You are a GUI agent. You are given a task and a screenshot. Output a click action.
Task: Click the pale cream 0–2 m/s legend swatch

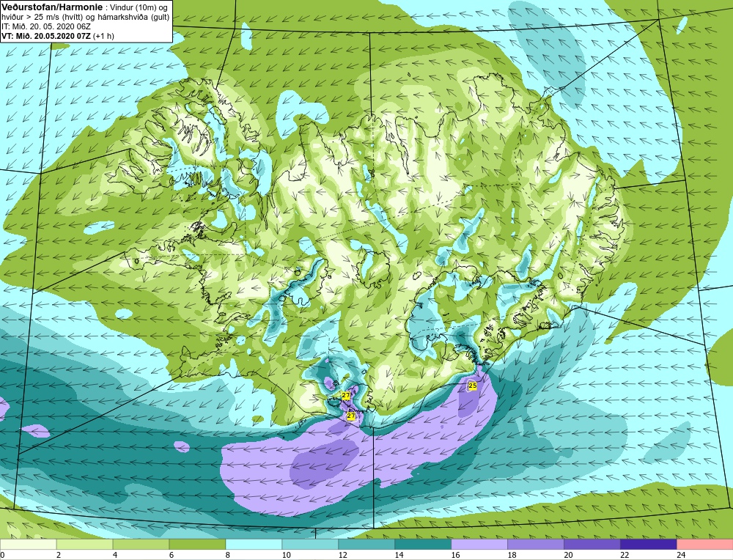[28, 545]
